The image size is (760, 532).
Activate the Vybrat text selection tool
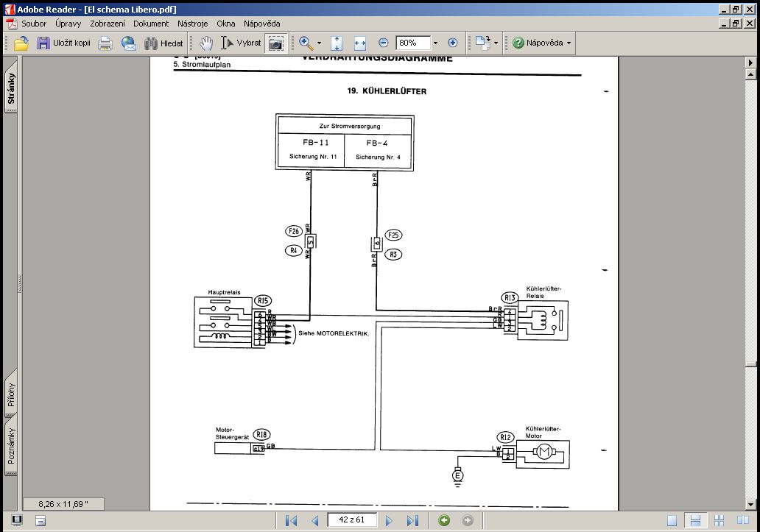tap(241, 43)
